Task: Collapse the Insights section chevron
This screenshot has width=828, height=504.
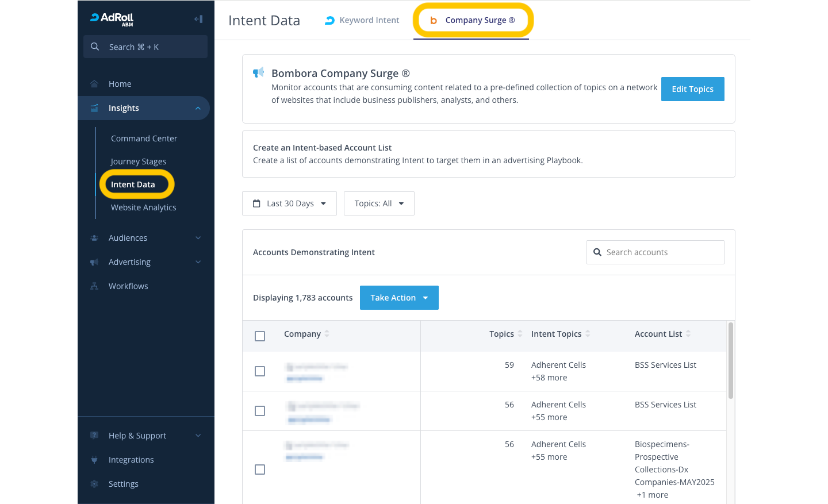Action: tap(198, 108)
